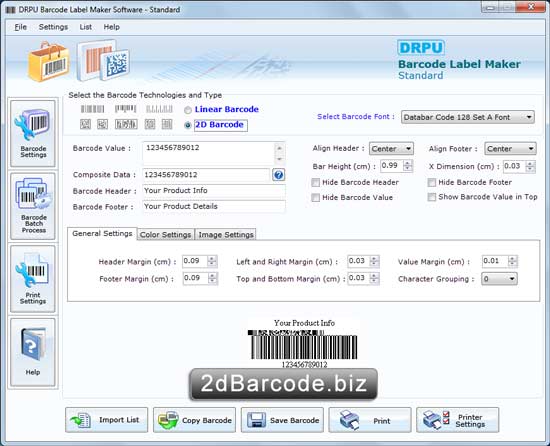
Task: Click the Print button
Action: (370, 420)
